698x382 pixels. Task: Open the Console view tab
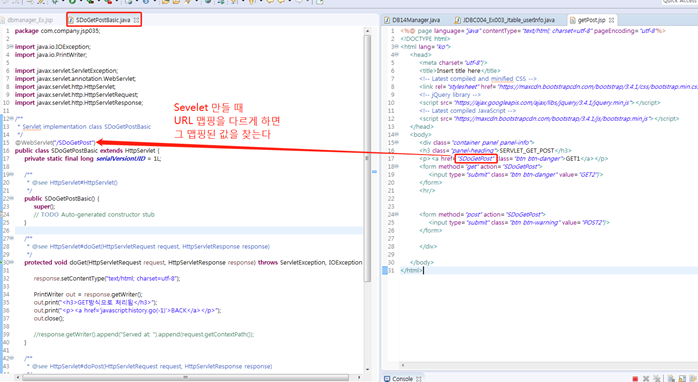tap(402, 378)
